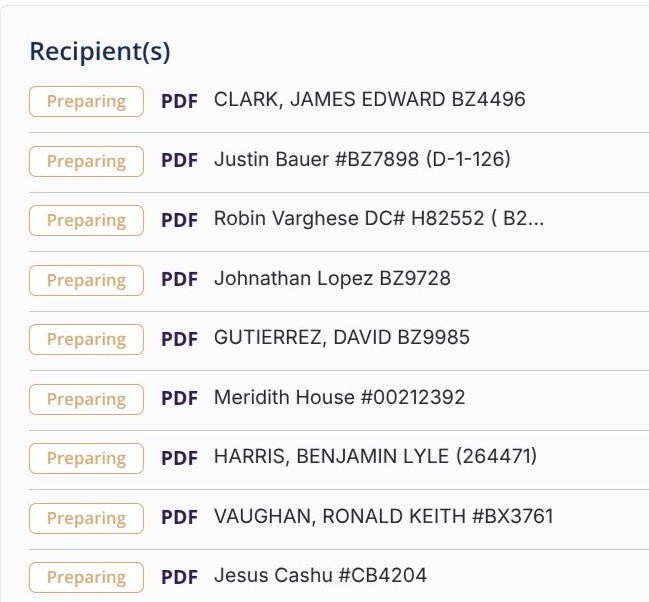Image resolution: width=649 pixels, height=602 pixels.
Task: Select recipient VAUGHAN, RONALD KEITH #BX3761
Action: click(x=383, y=517)
